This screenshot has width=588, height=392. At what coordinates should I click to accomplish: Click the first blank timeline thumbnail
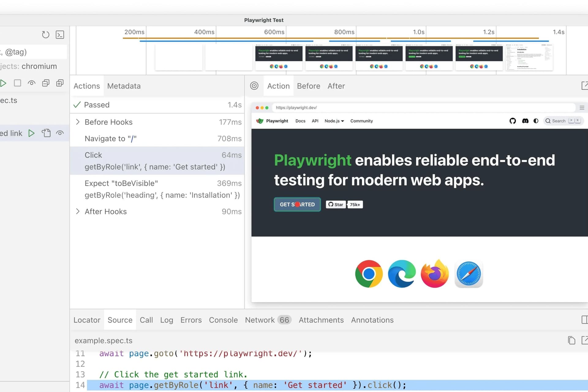click(x=179, y=57)
